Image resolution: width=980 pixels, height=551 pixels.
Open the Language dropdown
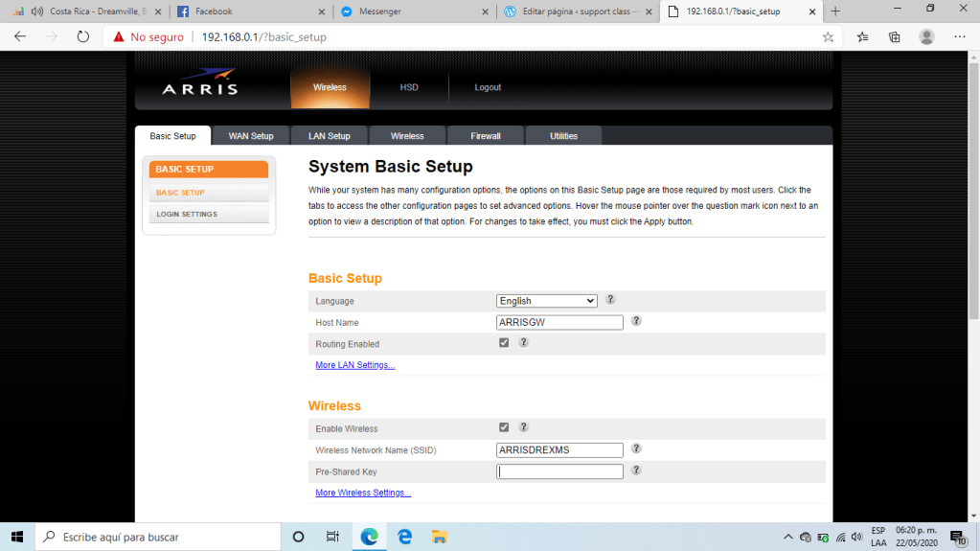(x=546, y=301)
